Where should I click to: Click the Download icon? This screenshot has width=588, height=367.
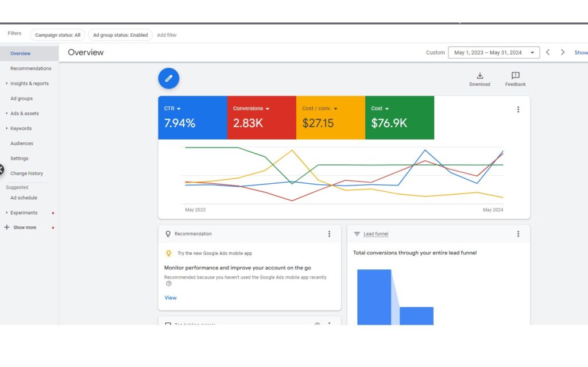479,76
